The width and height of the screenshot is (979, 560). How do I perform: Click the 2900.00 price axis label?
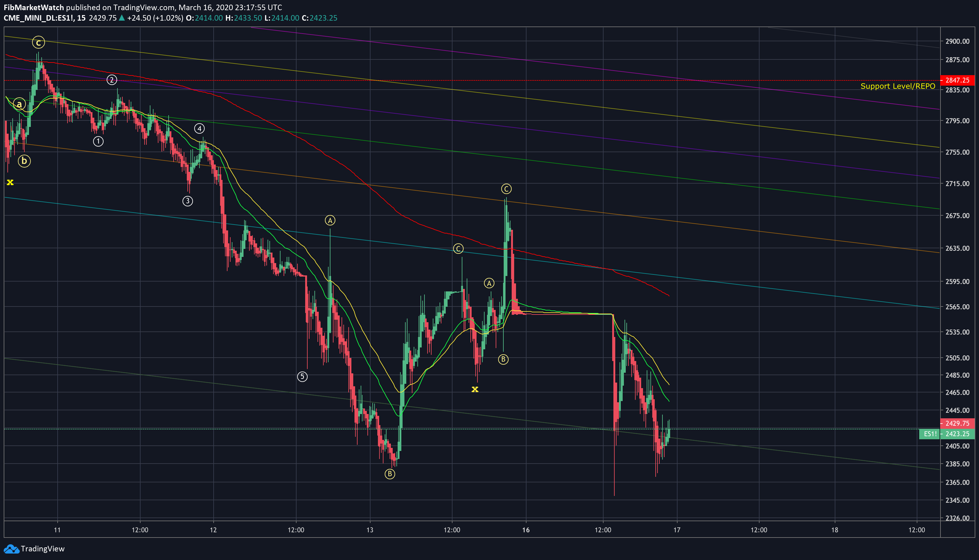click(x=957, y=41)
